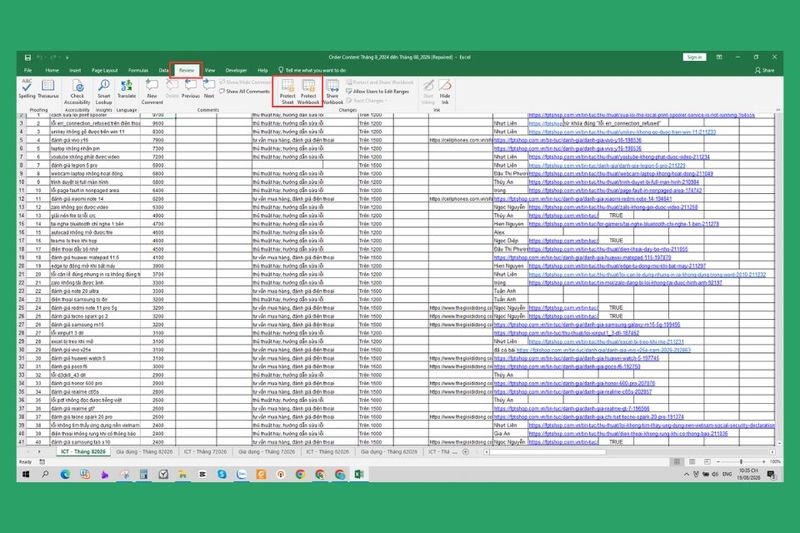The height and width of the screenshot is (533, 800).
Task: Open the Windows Start menu
Action: click(26, 474)
